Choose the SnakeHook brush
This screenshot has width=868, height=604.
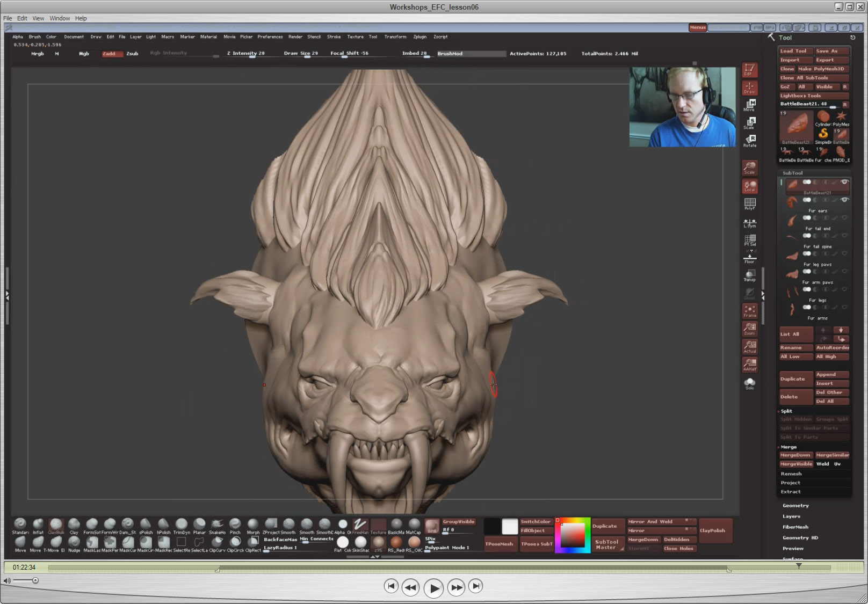tap(218, 526)
